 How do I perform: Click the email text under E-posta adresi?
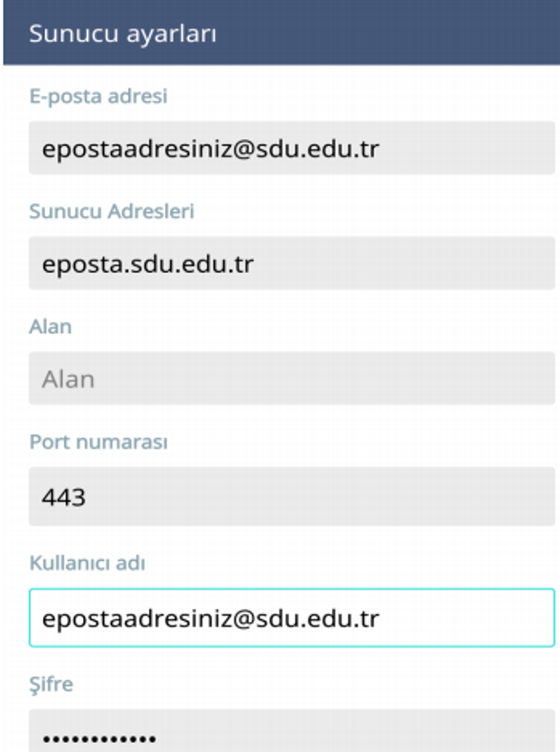point(210,148)
